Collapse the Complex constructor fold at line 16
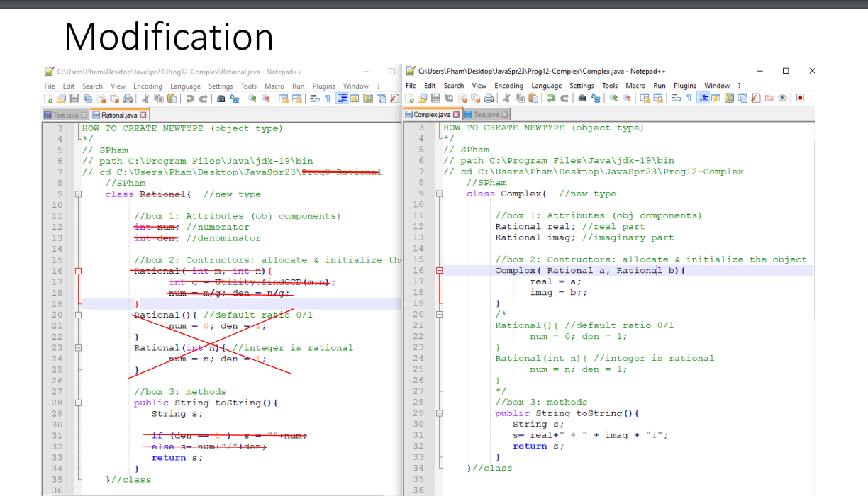 click(x=439, y=270)
